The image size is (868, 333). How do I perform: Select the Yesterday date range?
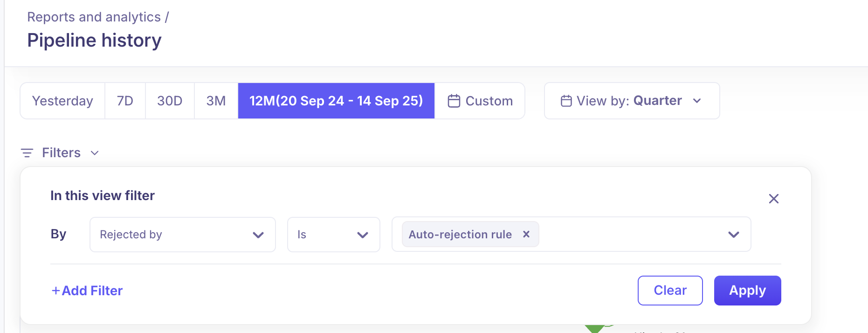pos(62,100)
